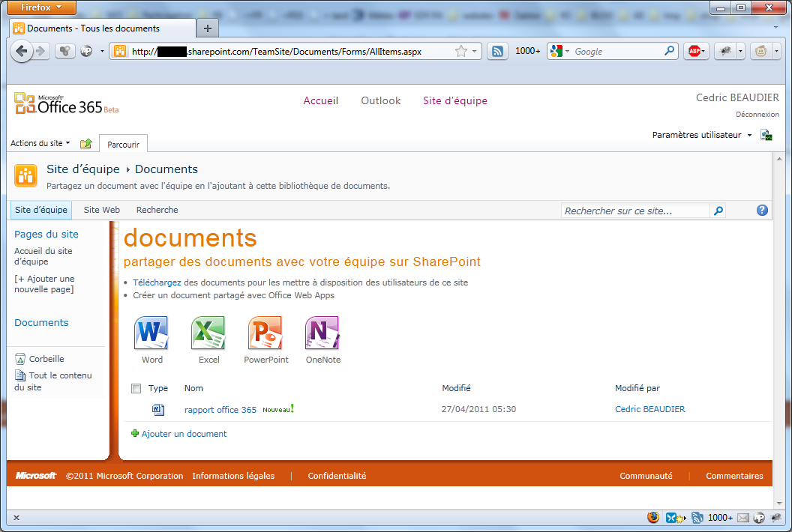The image size is (792, 532).
Task: Click in the Rechercher sur ce site field
Action: (x=635, y=211)
